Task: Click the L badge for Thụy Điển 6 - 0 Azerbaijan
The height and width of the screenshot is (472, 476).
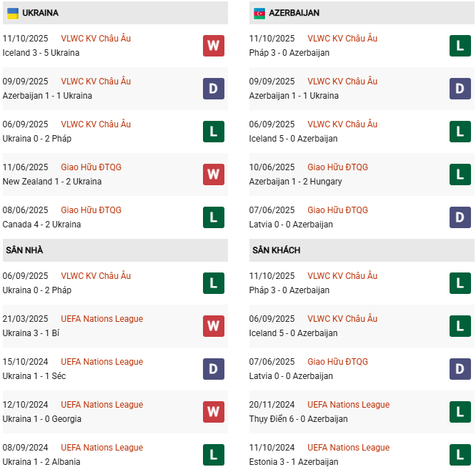Action: (x=460, y=412)
